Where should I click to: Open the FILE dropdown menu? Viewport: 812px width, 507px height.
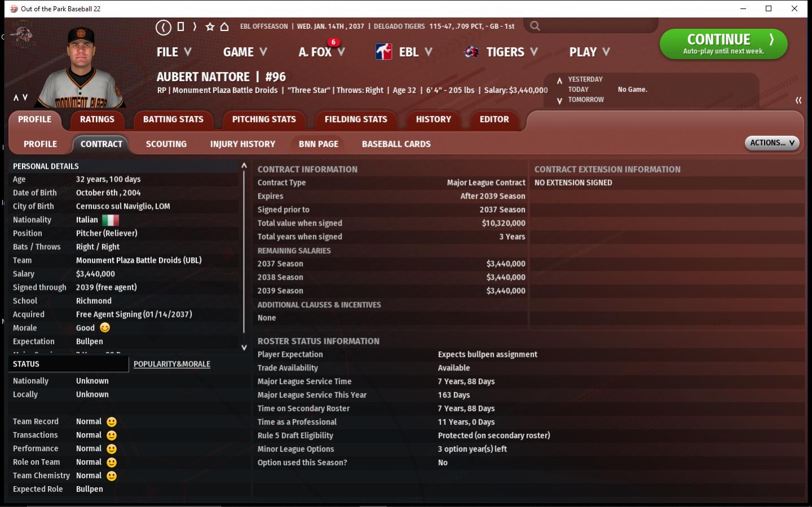[174, 52]
